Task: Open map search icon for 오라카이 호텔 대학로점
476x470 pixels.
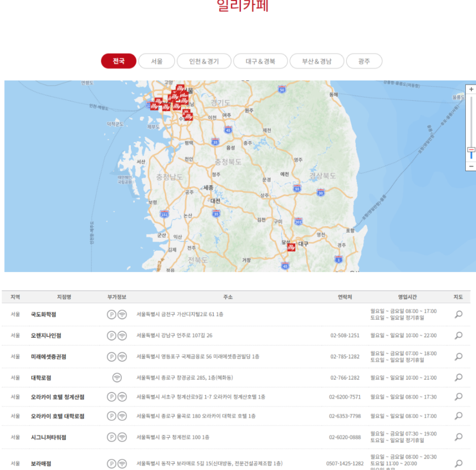Action: pos(458,416)
